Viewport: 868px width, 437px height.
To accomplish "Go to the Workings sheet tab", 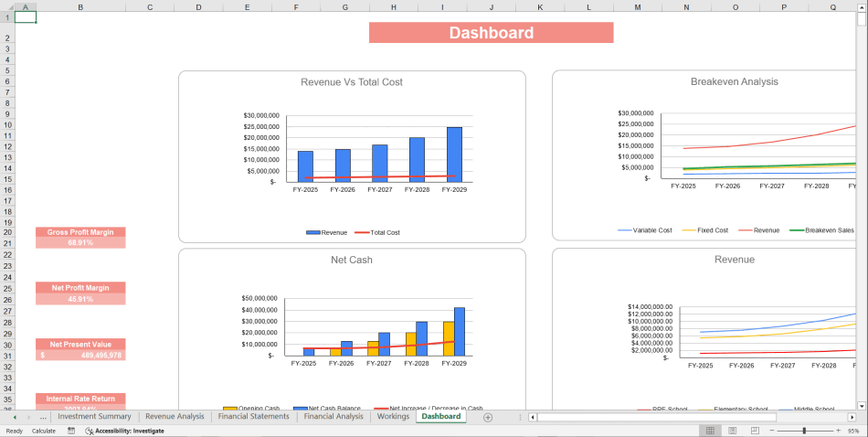I will pos(393,417).
